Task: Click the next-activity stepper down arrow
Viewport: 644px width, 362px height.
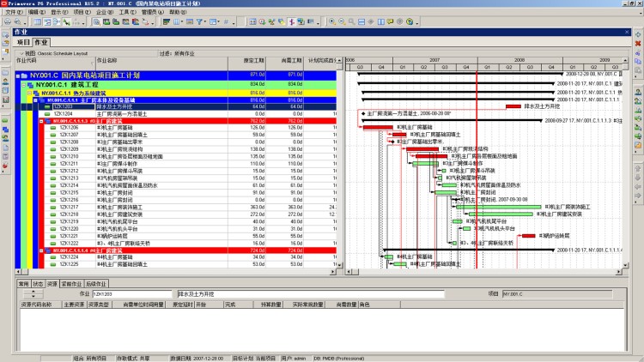Action: [x=33, y=296]
